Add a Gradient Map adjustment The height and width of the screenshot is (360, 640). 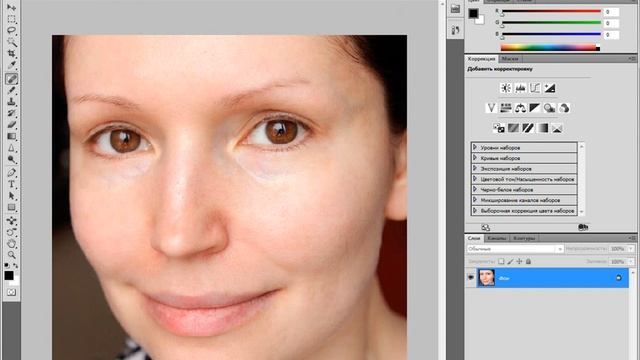[542, 128]
